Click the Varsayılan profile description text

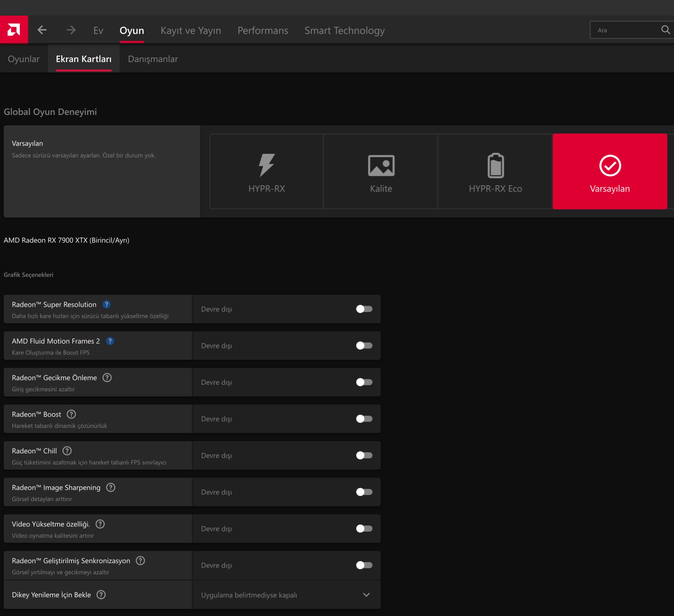coord(83,156)
